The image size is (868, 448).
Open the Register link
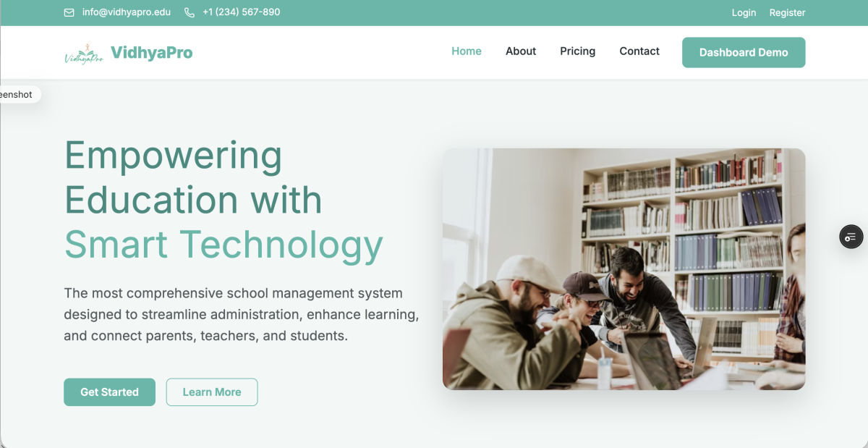coord(787,12)
